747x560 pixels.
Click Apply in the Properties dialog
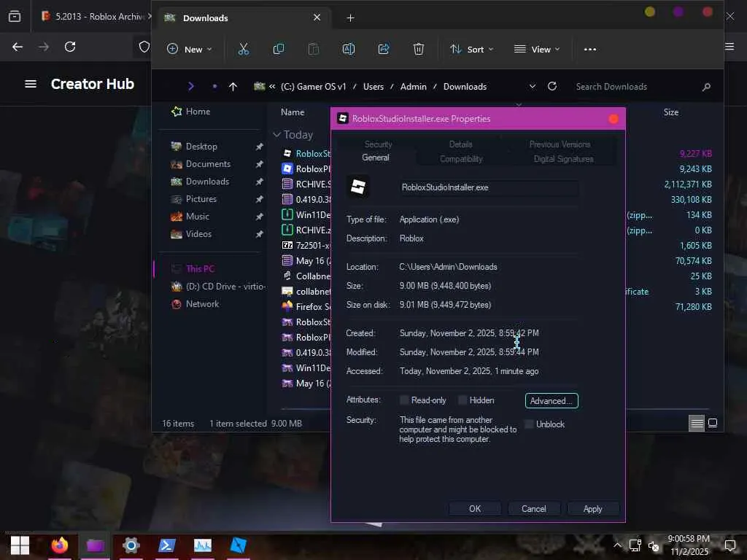(x=592, y=508)
